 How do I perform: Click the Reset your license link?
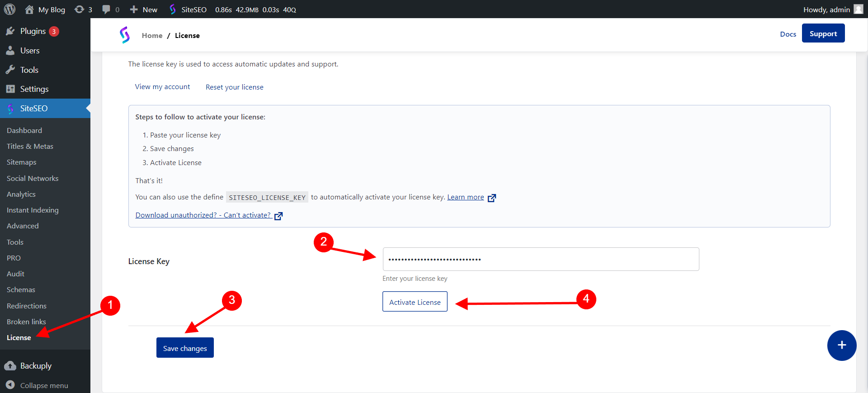click(x=234, y=87)
